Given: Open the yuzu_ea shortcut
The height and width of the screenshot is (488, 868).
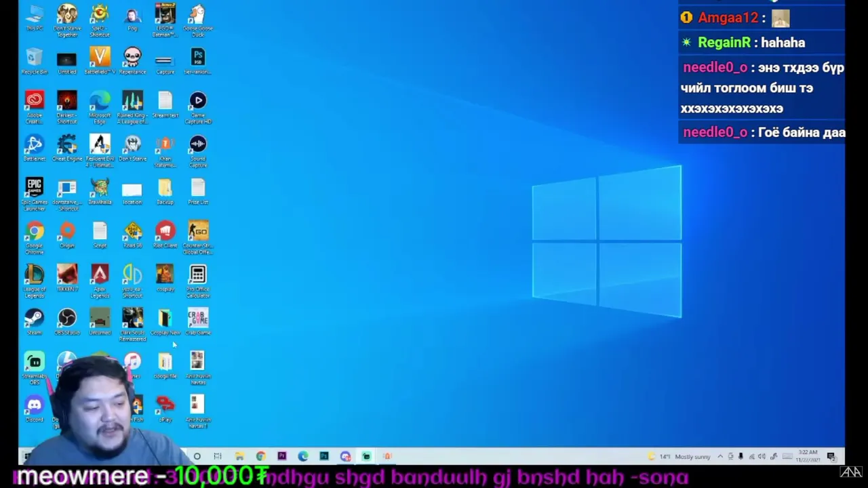Looking at the screenshot, I should [132, 281].
